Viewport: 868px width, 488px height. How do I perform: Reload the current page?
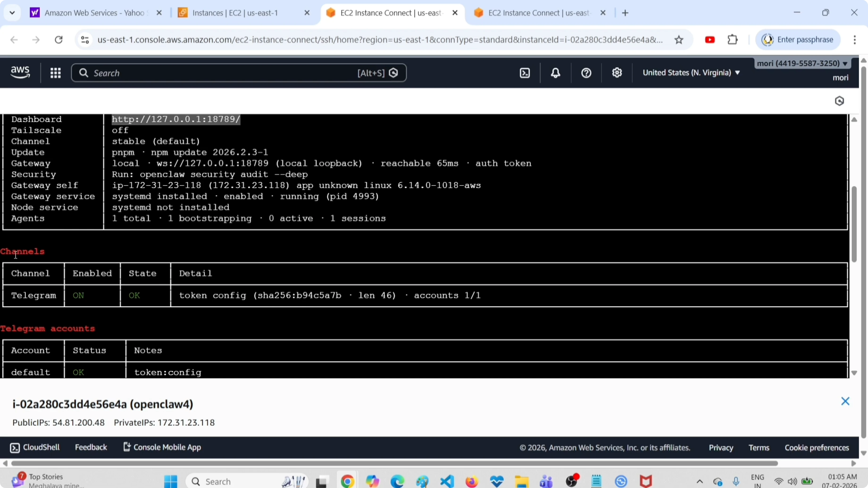coord(58,39)
